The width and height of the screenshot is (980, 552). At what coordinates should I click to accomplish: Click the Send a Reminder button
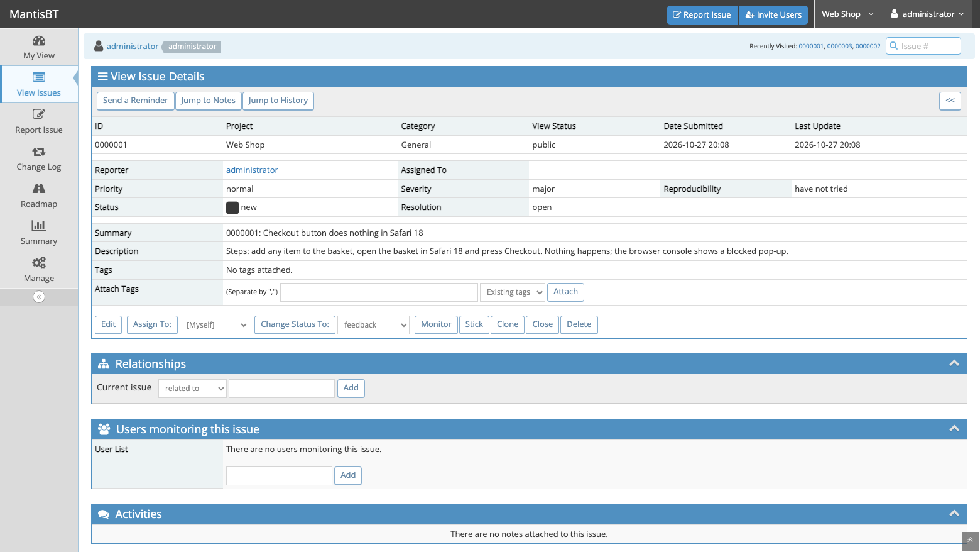[x=135, y=101]
